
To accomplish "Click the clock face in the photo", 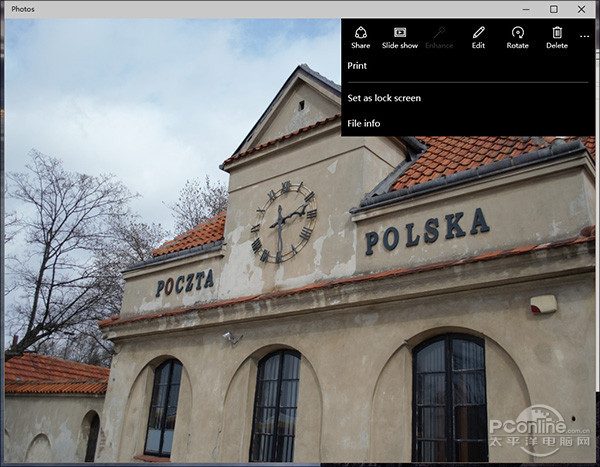I will tap(284, 220).
